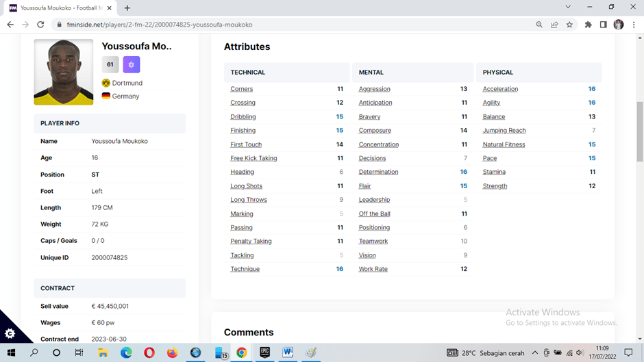Launch Opera from the taskbar
Screen dimensions: 644x362
pos(149,353)
